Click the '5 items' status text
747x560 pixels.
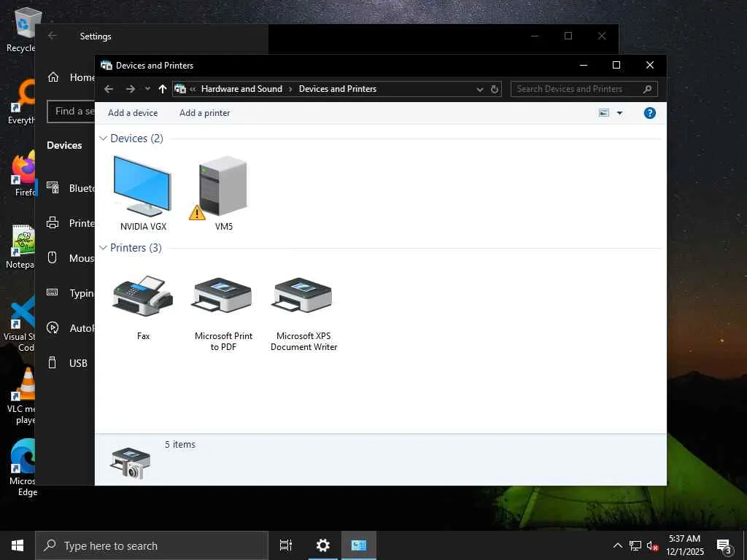[x=180, y=444]
